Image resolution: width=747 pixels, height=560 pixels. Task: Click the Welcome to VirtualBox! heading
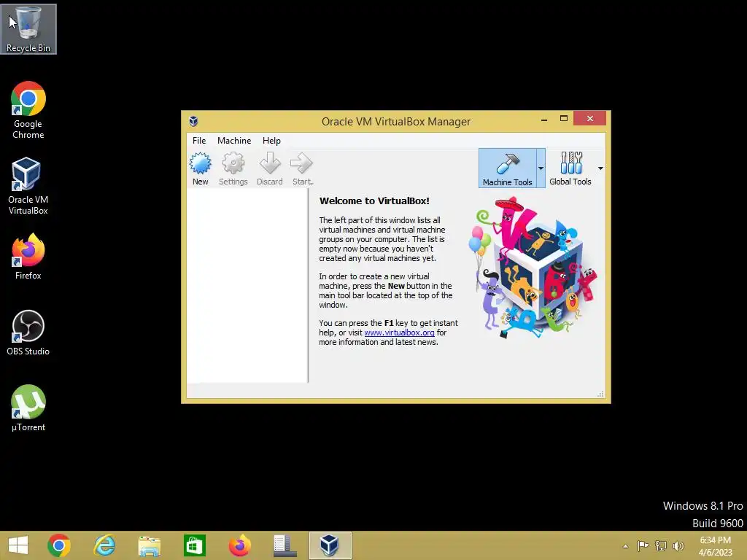point(374,201)
